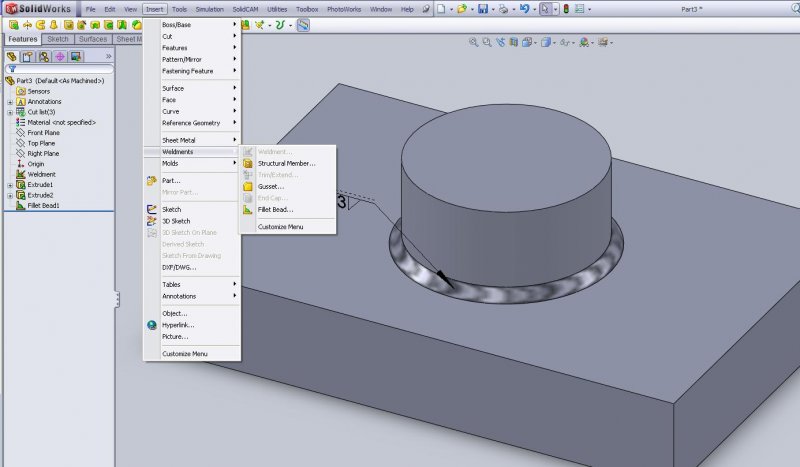Click the Reference Geometry icon in Features toolbar

pyautogui.click(x=260, y=25)
